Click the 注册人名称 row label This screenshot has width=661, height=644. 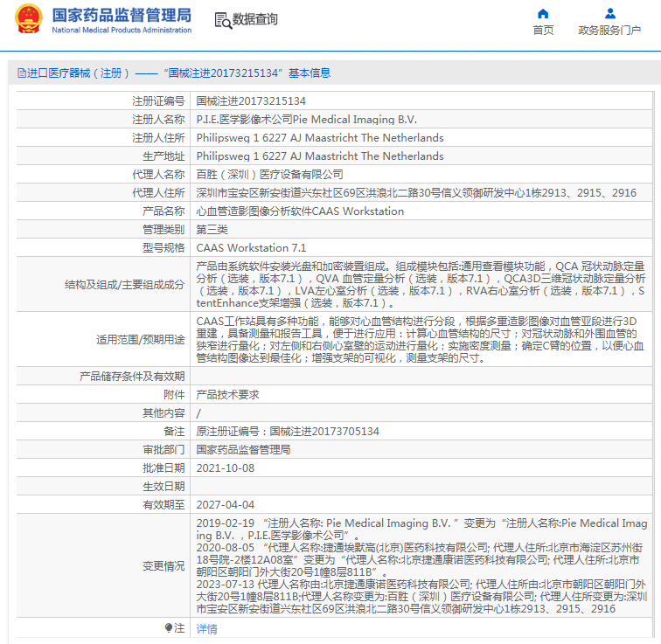click(x=158, y=120)
